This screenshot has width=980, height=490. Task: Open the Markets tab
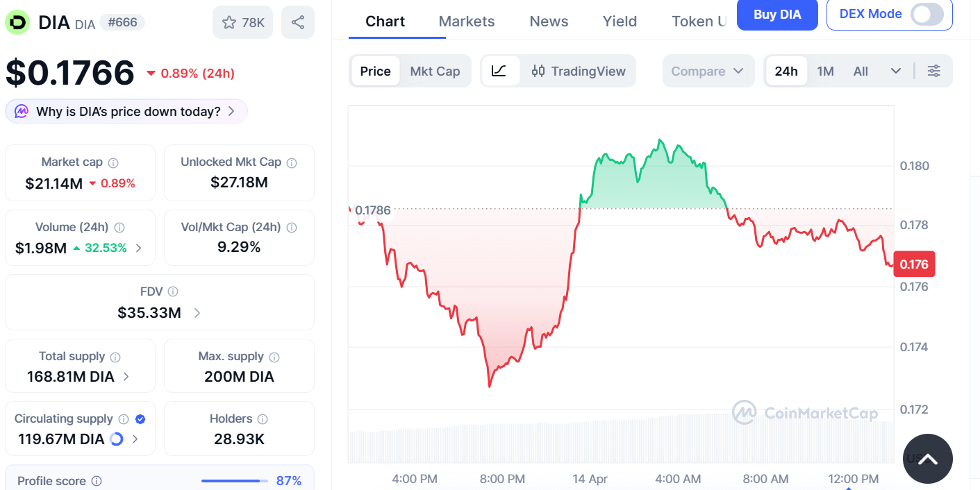(x=467, y=22)
